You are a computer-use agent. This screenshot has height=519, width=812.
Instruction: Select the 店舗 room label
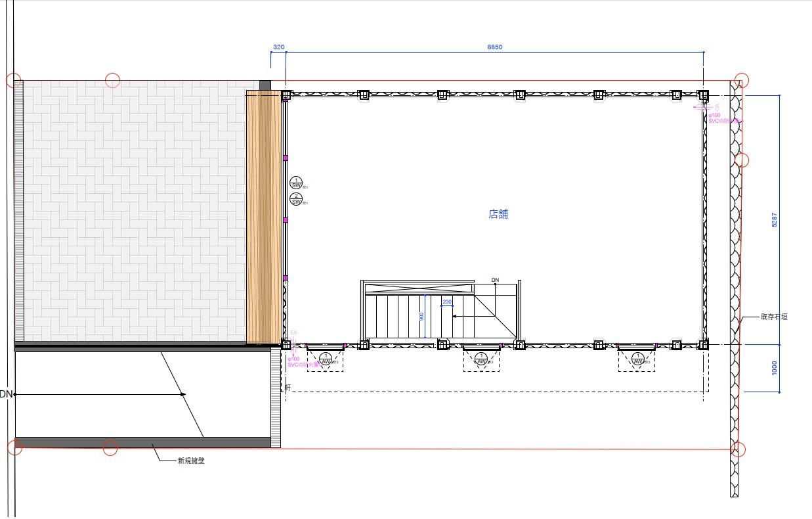click(498, 214)
